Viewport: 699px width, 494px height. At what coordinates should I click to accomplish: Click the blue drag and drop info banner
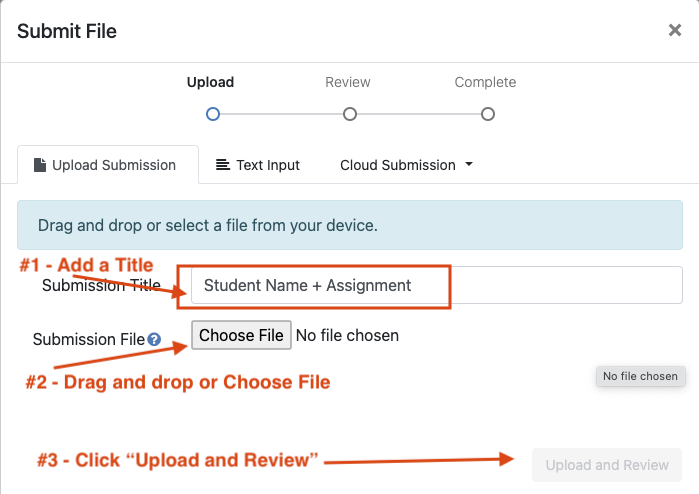(349, 225)
